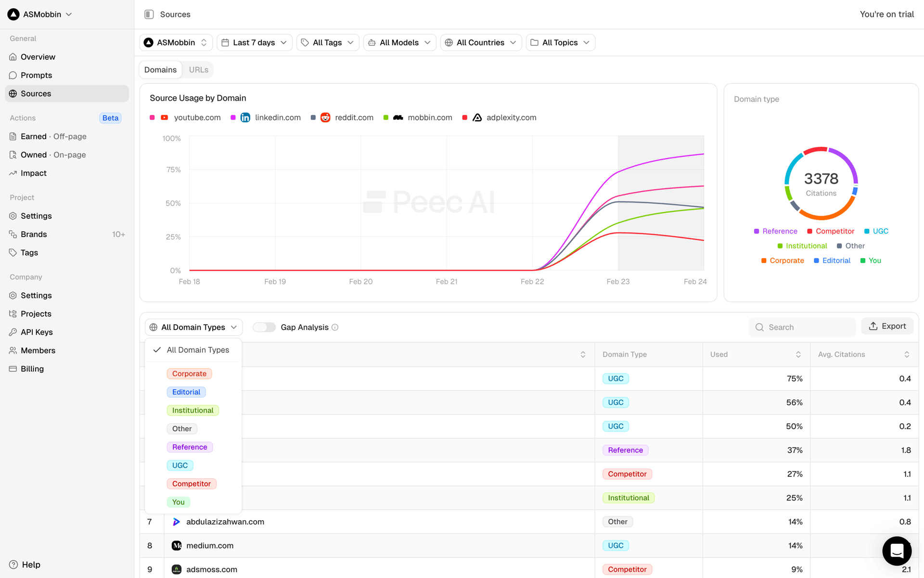Open Project Settings
The width and height of the screenshot is (924, 578).
(67, 216)
